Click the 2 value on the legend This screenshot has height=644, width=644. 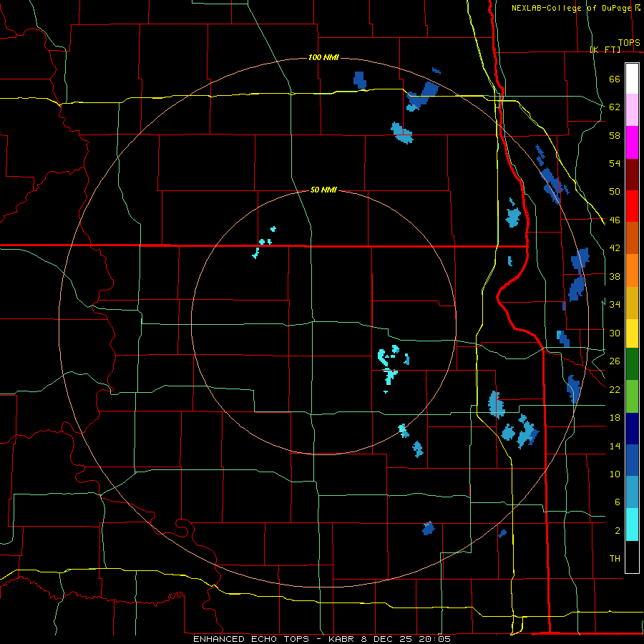coord(617,531)
